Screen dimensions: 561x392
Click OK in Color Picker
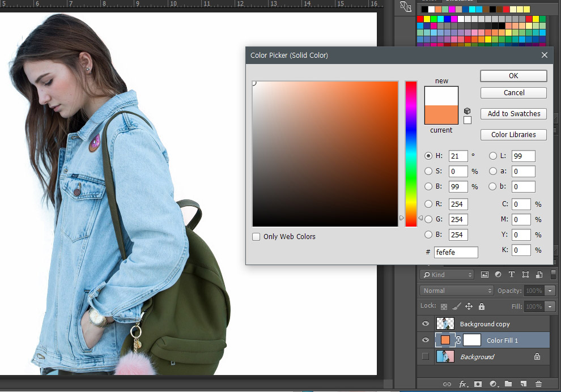point(513,76)
